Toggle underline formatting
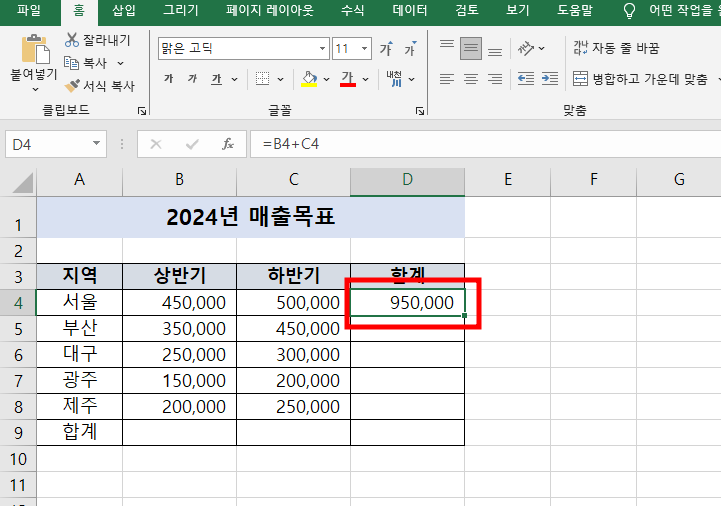 216,79
